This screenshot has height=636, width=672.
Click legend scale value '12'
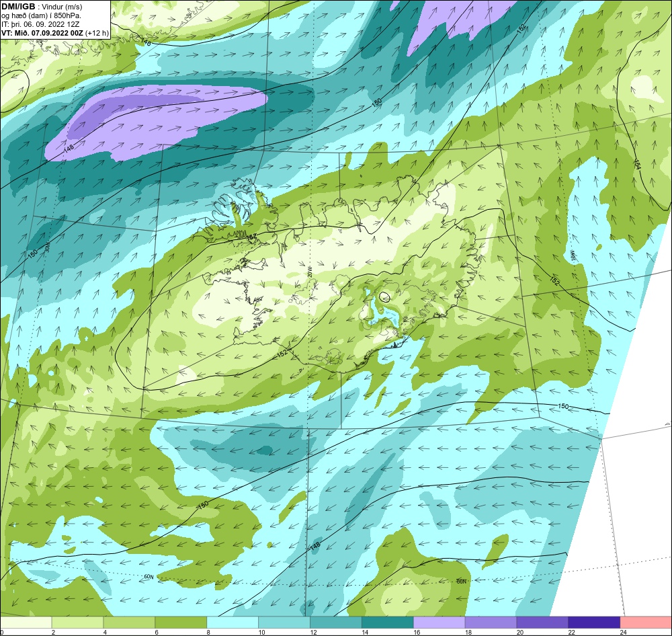click(x=313, y=632)
